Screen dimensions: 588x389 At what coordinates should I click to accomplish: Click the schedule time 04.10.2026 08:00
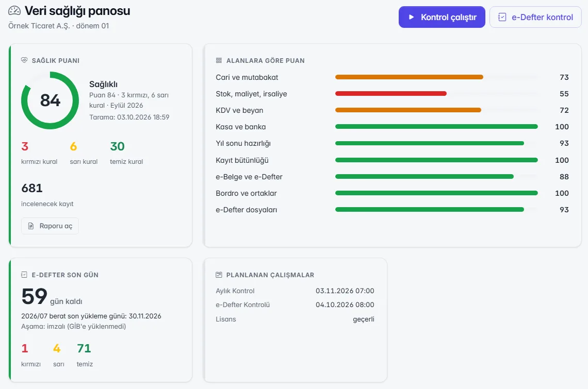pos(345,305)
